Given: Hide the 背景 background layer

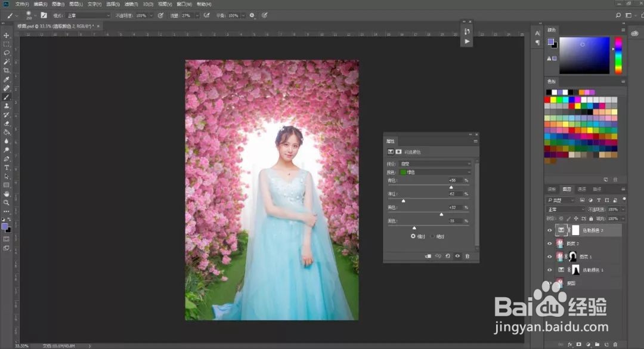Looking at the screenshot, I should (x=549, y=283).
